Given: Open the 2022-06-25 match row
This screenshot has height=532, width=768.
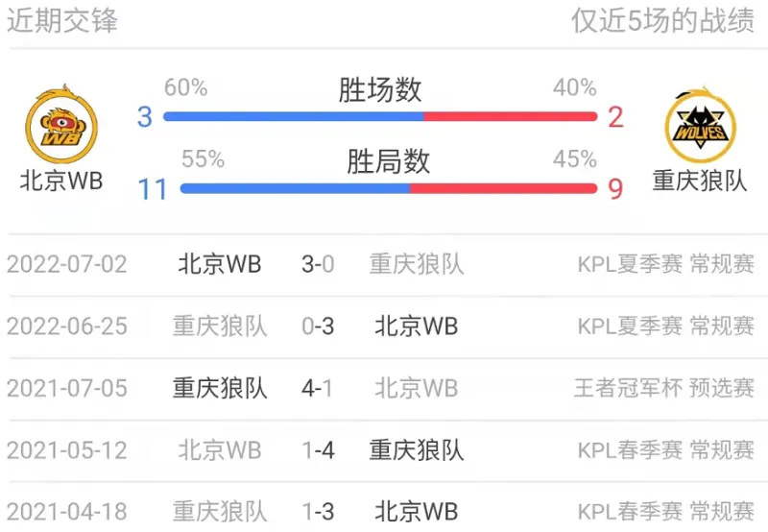Looking at the screenshot, I should click(x=384, y=326).
